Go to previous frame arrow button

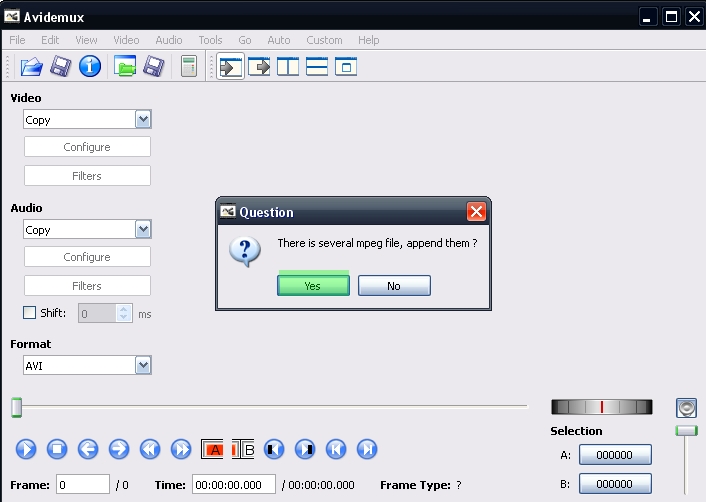pos(88,449)
